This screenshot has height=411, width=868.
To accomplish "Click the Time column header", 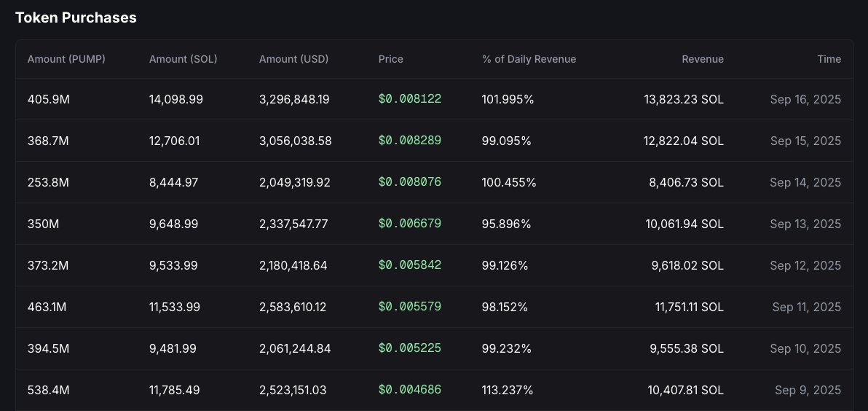I will pyautogui.click(x=829, y=59).
